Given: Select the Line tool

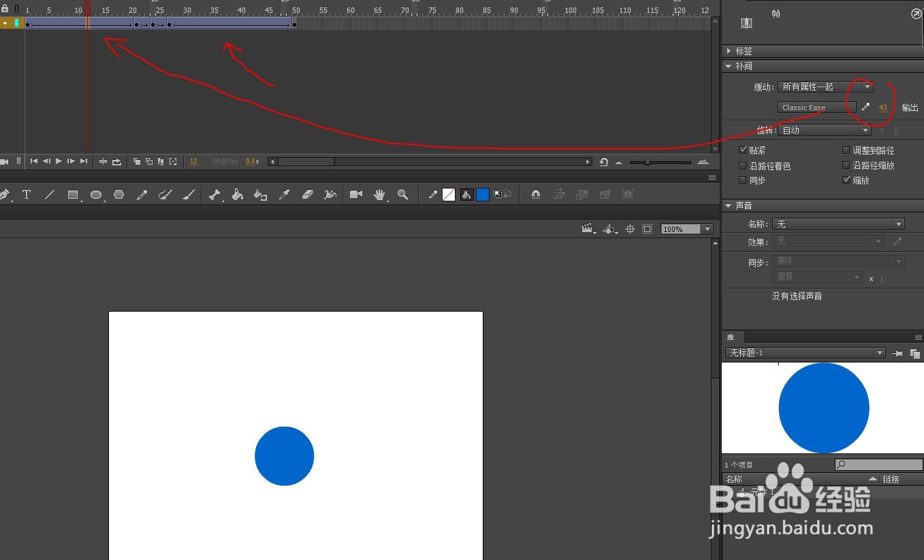Looking at the screenshot, I should [x=50, y=195].
